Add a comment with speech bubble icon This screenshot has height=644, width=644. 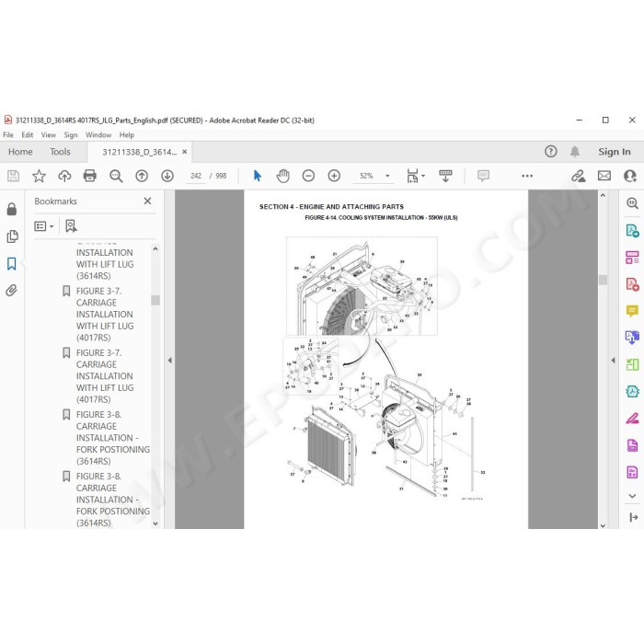pos(483,176)
